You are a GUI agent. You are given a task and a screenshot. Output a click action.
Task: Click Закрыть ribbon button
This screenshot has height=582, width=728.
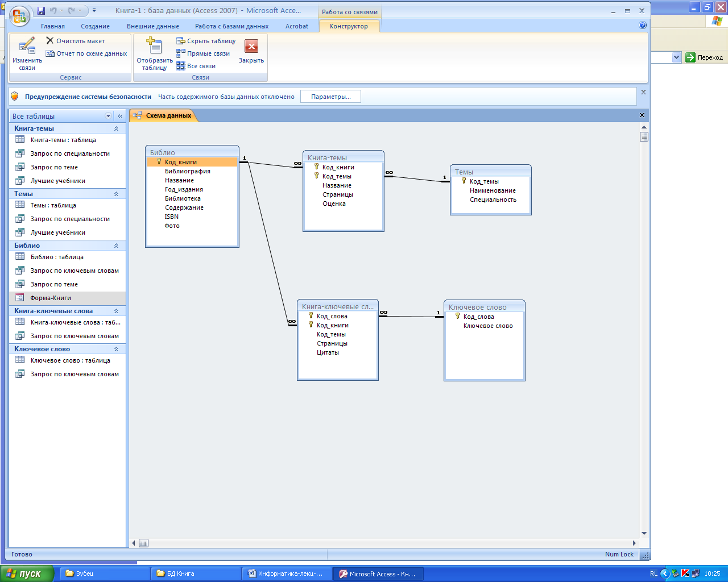coord(251,52)
